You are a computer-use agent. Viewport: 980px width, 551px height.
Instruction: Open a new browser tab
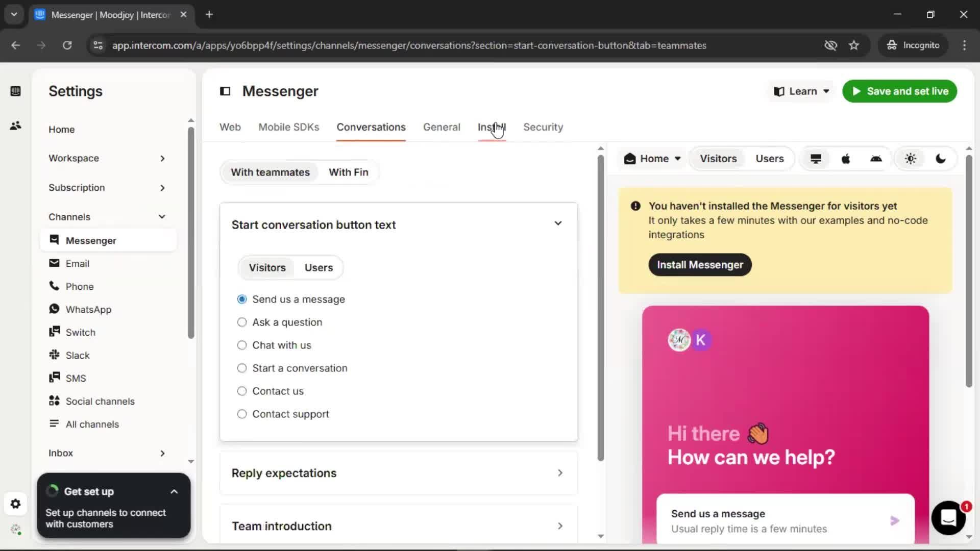209,15
